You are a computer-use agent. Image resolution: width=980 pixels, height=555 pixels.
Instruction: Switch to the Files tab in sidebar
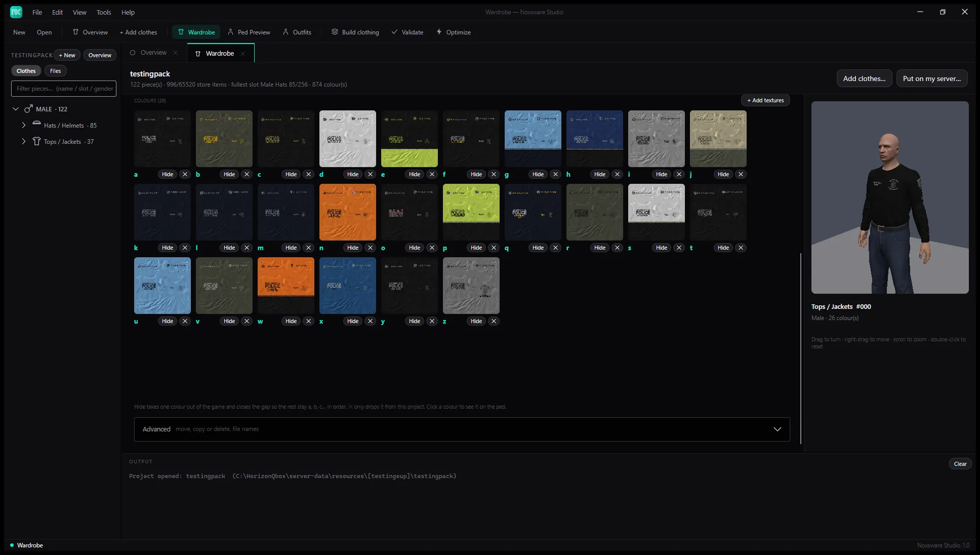point(55,71)
